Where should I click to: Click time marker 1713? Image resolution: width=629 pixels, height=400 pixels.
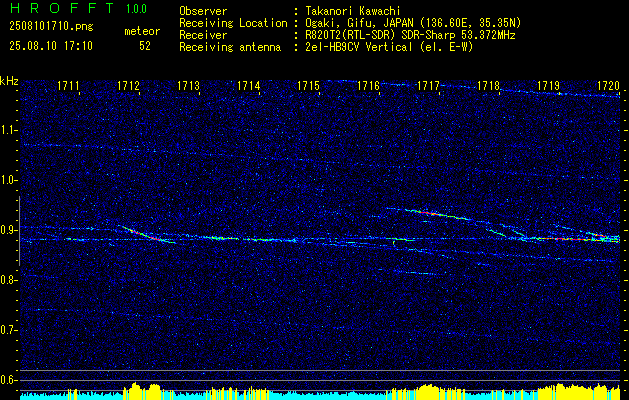pos(188,86)
